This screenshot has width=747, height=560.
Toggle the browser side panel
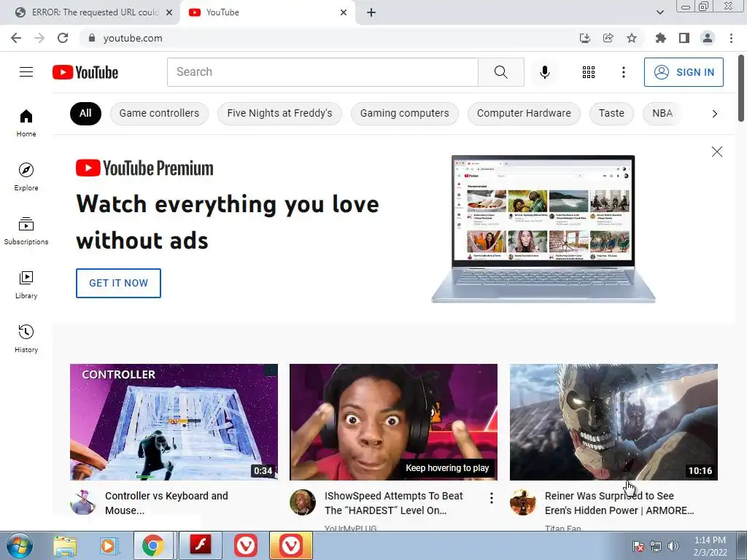[x=684, y=38]
